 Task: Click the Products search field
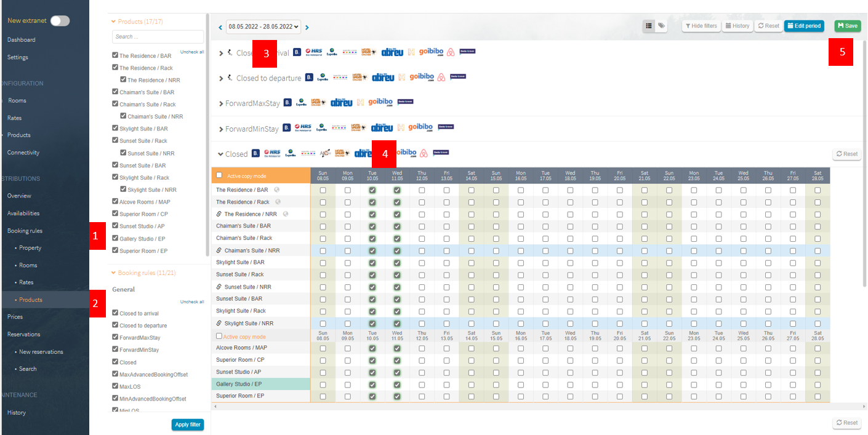(x=158, y=37)
